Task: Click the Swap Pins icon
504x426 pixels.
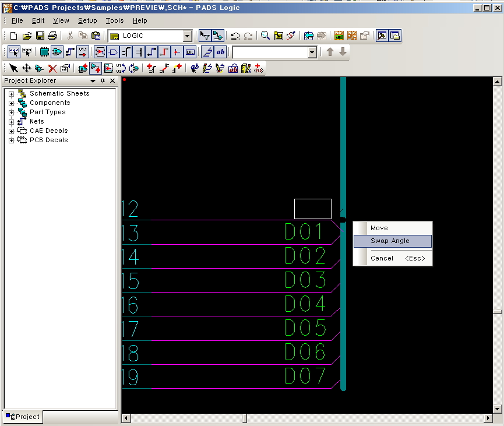Action: pos(133,68)
